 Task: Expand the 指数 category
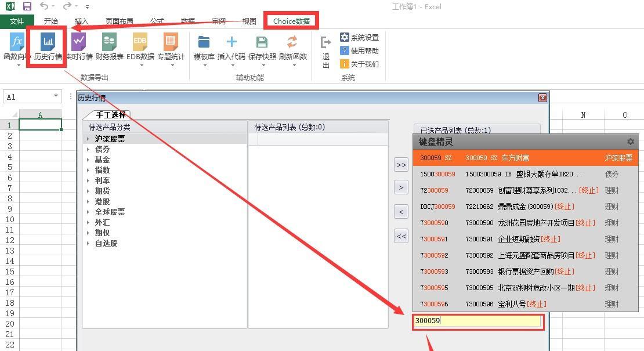(x=88, y=171)
